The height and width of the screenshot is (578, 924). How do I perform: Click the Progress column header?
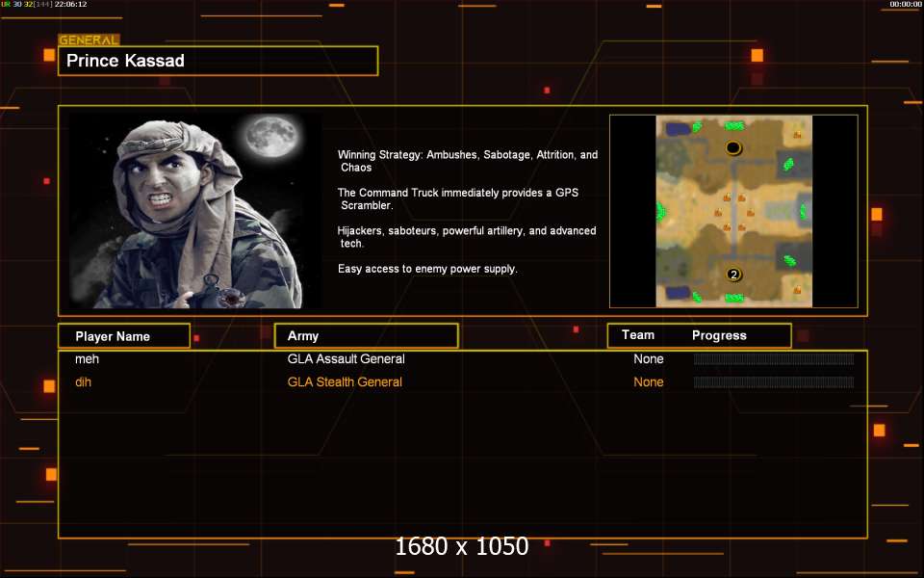719,335
